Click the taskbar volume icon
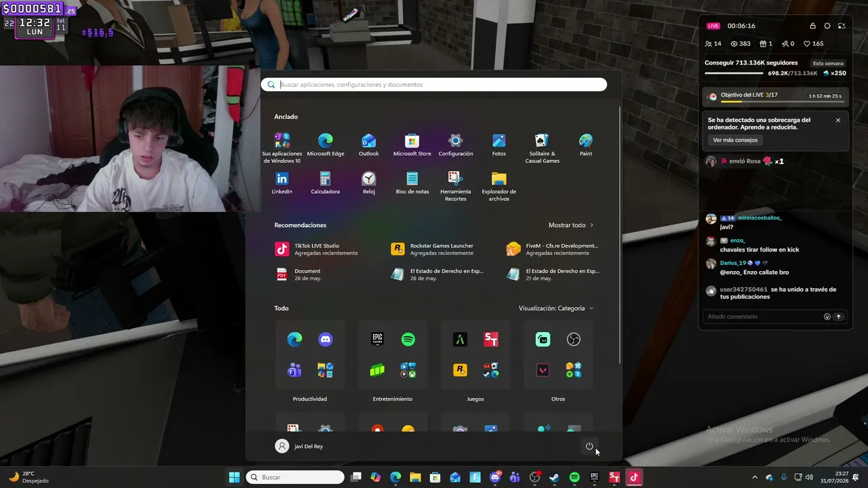 [809, 477]
